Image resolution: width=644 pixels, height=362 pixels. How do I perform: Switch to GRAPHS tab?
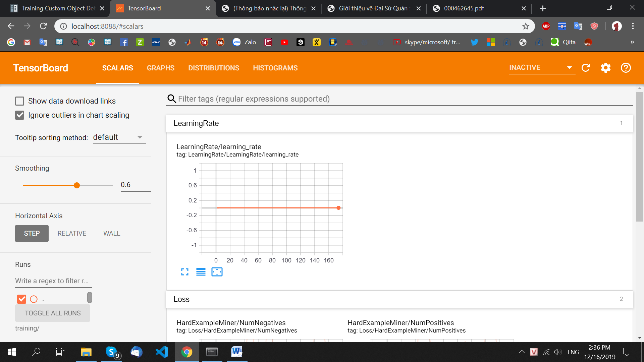[161, 68]
